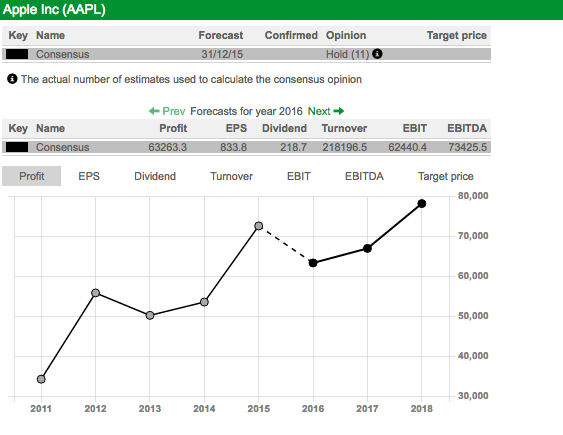Click the 2018 forecast data point
563x435 pixels.
click(x=422, y=204)
